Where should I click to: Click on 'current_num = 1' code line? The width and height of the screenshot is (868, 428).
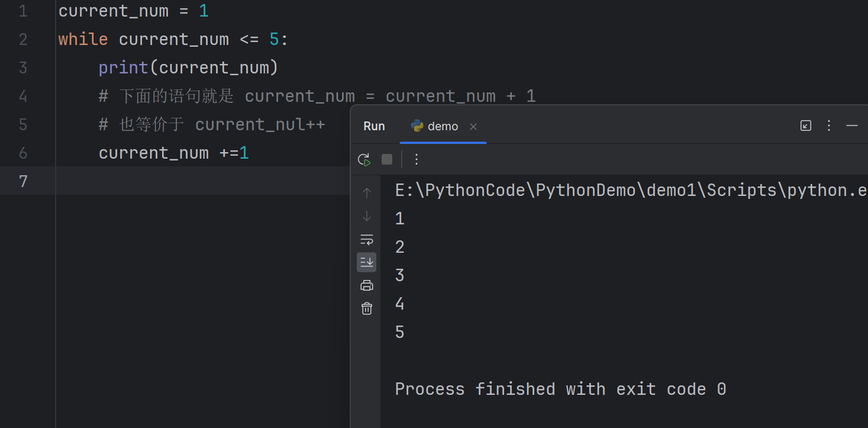tap(134, 11)
